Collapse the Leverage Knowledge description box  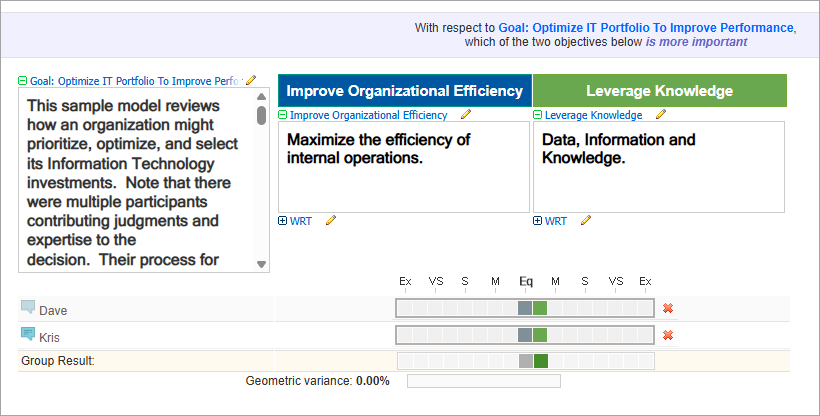pyautogui.click(x=538, y=116)
